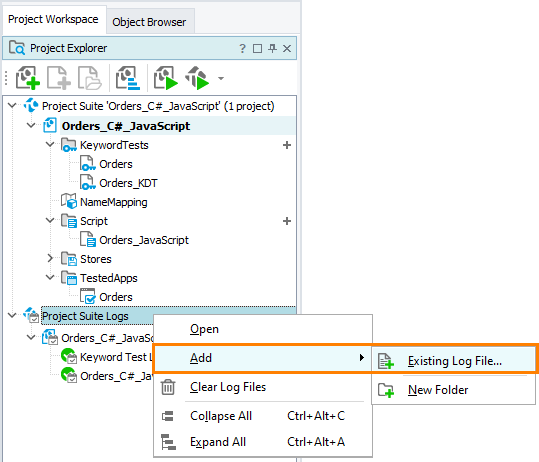Click the Project Explorer help question mark
Image resolution: width=539 pixels, height=462 pixels.
[242, 48]
